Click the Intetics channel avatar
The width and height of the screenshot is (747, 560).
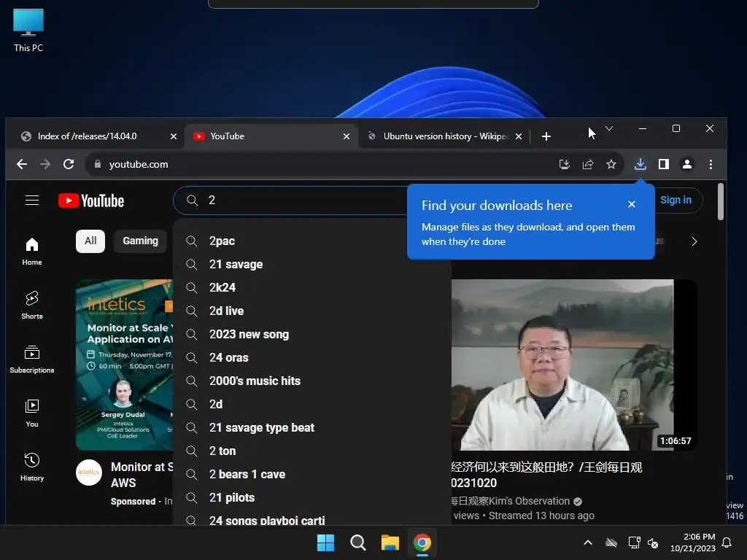pyautogui.click(x=89, y=472)
